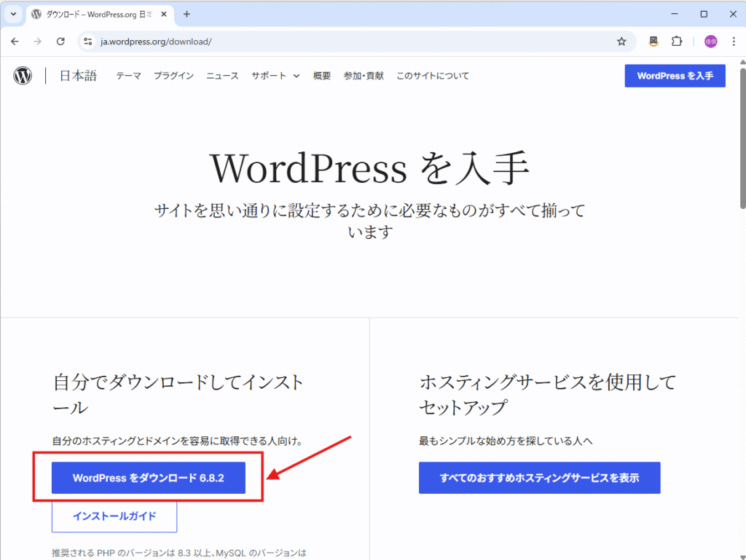The width and height of the screenshot is (746, 560).
Task: Select the ダウンロード WordPress.org browser tab
Action: coord(99,15)
